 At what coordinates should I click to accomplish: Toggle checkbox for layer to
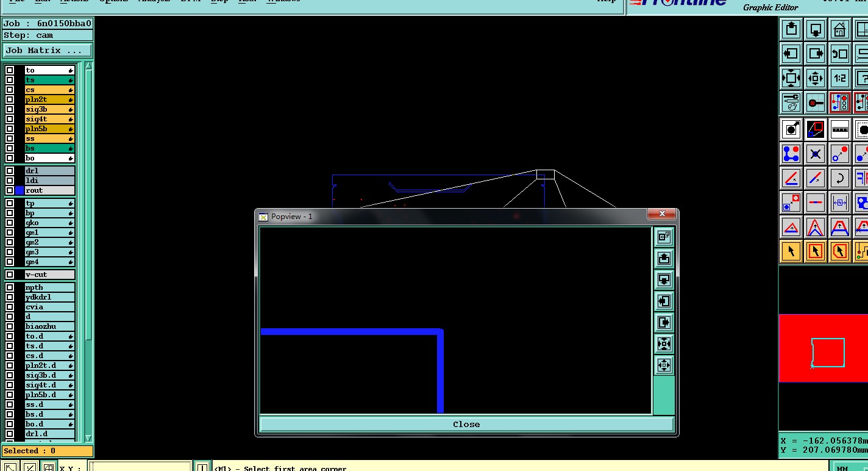10,70
